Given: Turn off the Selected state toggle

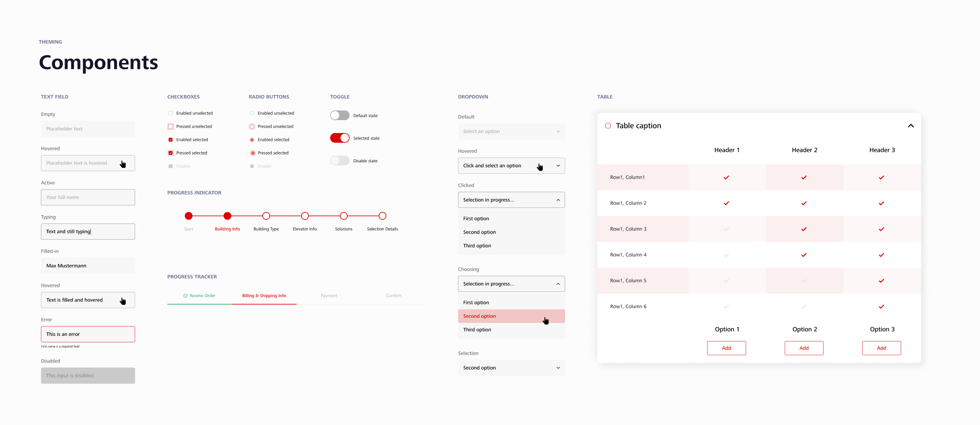Looking at the screenshot, I should tap(340, 138).
